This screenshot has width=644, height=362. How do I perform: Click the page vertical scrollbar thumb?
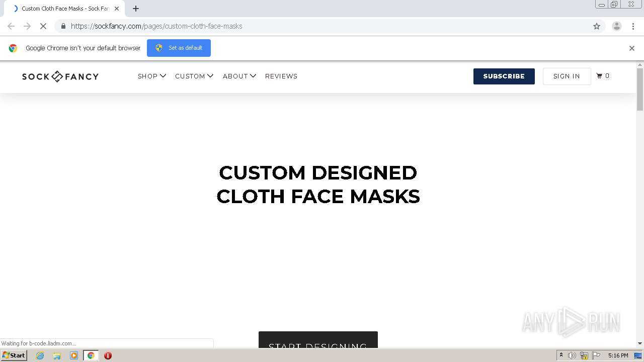click(x=640, y=89)
